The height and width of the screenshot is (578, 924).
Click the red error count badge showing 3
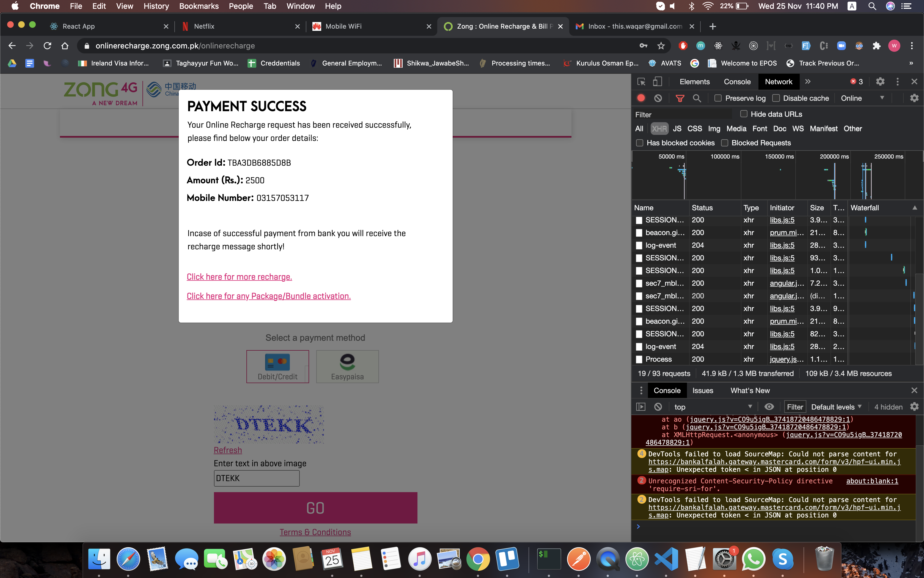(x=856, y=81)
